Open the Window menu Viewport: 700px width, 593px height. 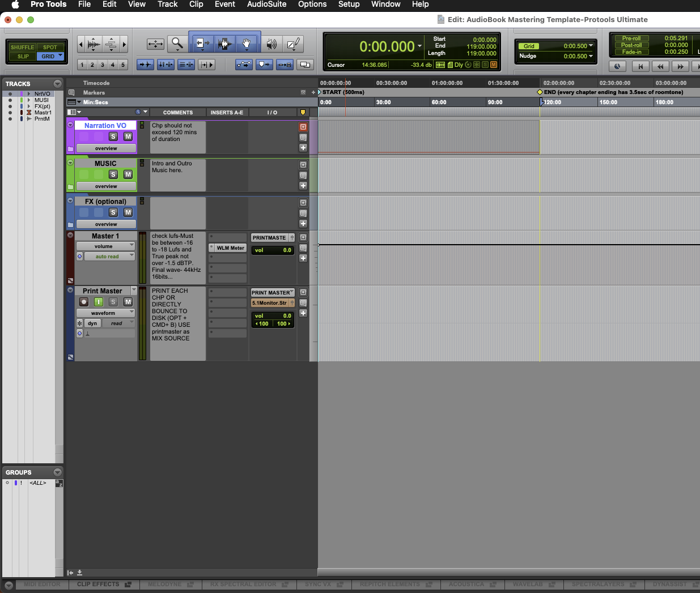click(386, 5)
